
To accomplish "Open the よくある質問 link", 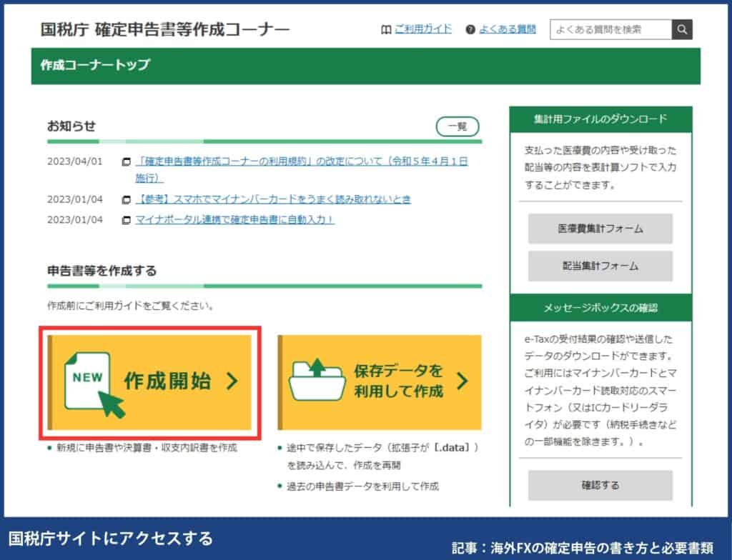I will tap(508, 29).
